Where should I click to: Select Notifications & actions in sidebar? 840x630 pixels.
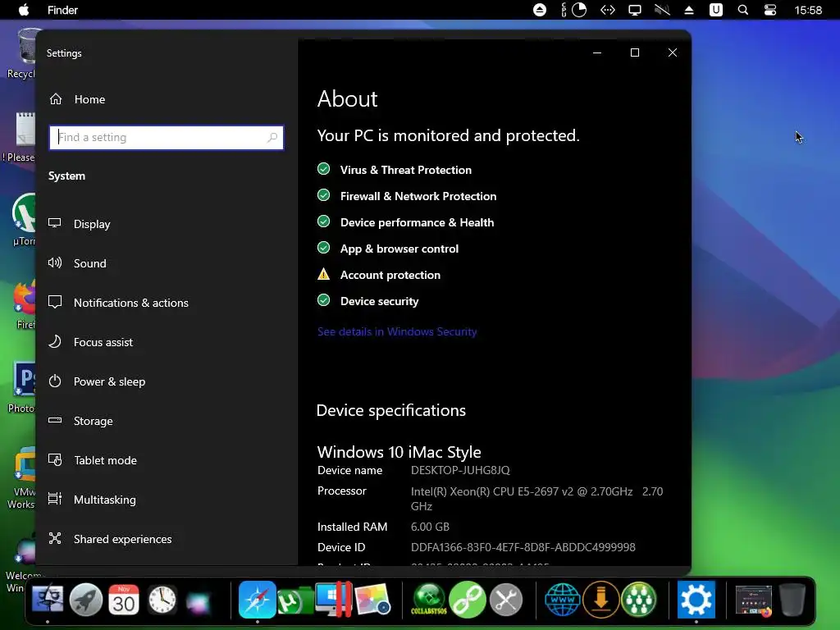click(118, 303)
